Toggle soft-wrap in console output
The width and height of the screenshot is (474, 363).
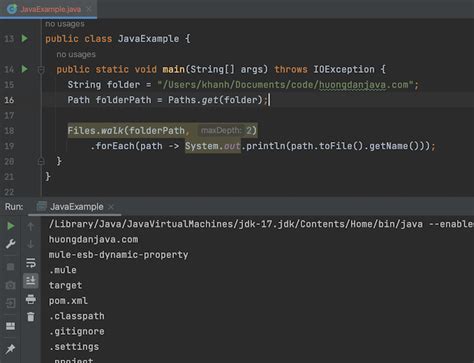coord(31,263)
